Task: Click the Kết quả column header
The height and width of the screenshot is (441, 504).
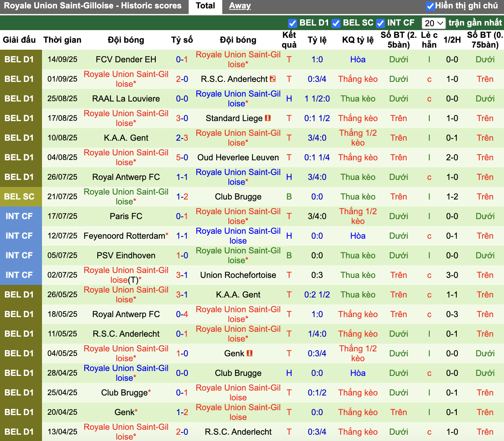Action: pyautogui.click(x=289, y=40)
